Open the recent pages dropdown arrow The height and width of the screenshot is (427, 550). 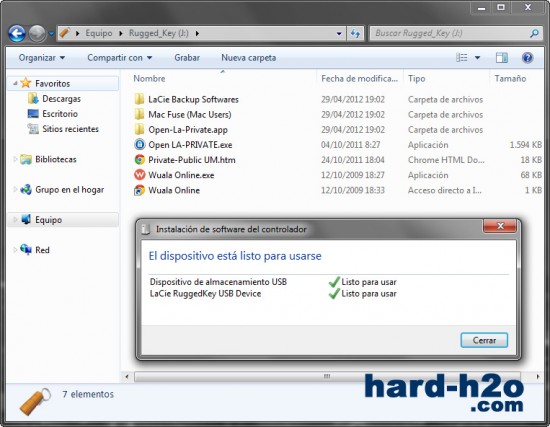point(51,34)
